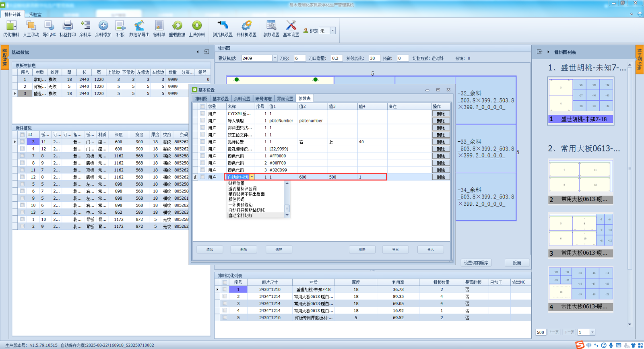644x349 pixels.
Task: Click the 余料添加 plus icon
Action: pyautogui.click(x=103, y=26)
